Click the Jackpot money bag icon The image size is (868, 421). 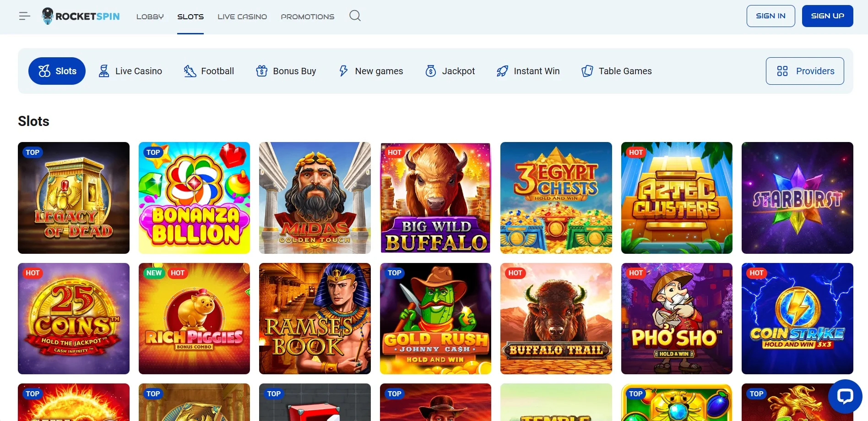point(431,71)
